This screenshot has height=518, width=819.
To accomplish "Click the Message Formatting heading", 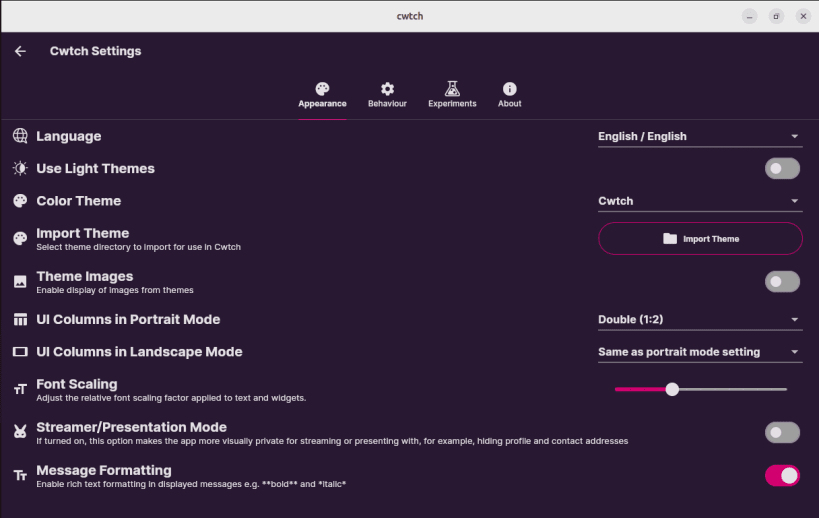I will pos(104,470).
